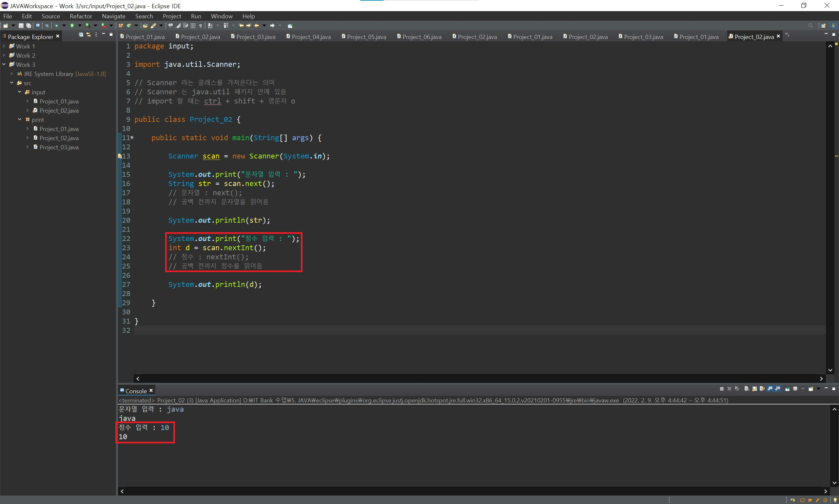839x504 pixels.
Task: Select Project_03.java in Package Explorer
Action: 59,147
